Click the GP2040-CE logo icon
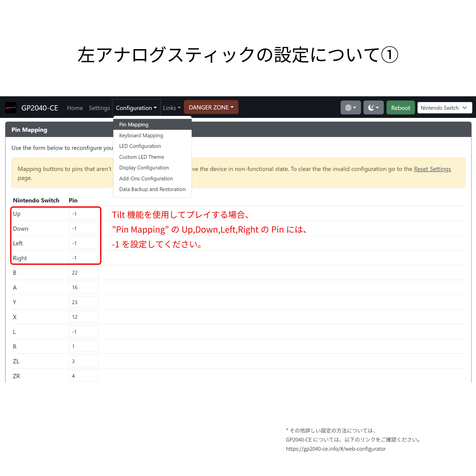 11,108
